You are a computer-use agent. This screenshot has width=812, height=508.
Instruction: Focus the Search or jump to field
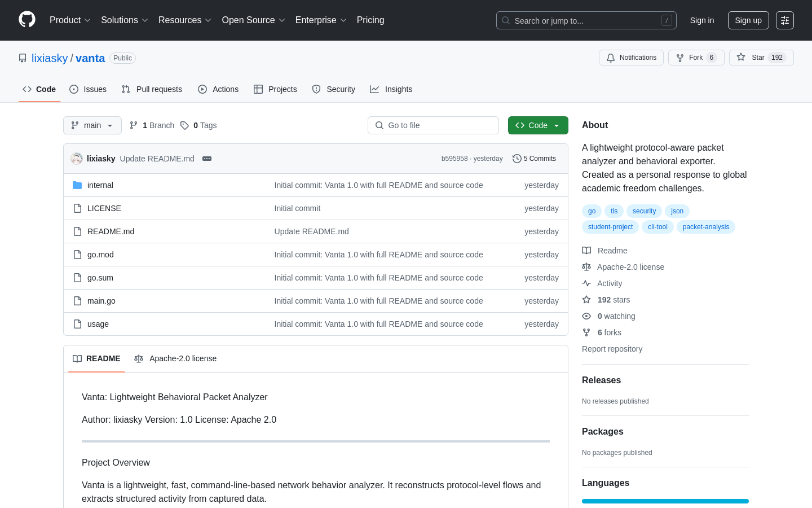click(586, 20)
